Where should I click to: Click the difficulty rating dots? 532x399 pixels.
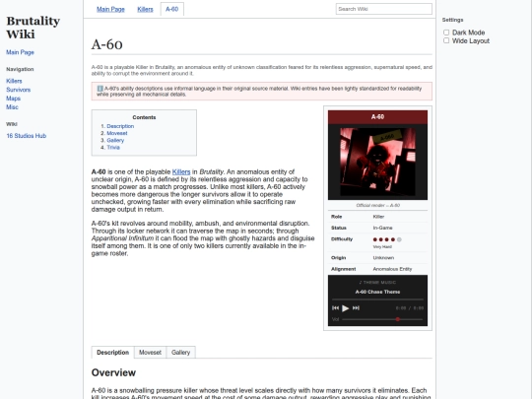[x=387, y=239]
